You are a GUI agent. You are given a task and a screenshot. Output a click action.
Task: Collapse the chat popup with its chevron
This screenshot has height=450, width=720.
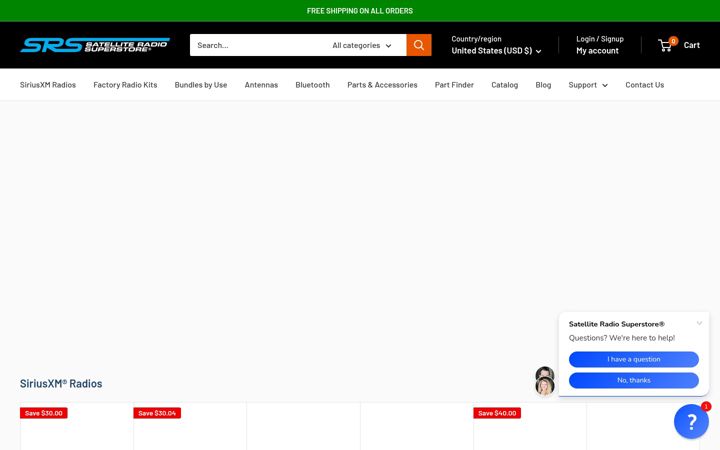(699, 323)
